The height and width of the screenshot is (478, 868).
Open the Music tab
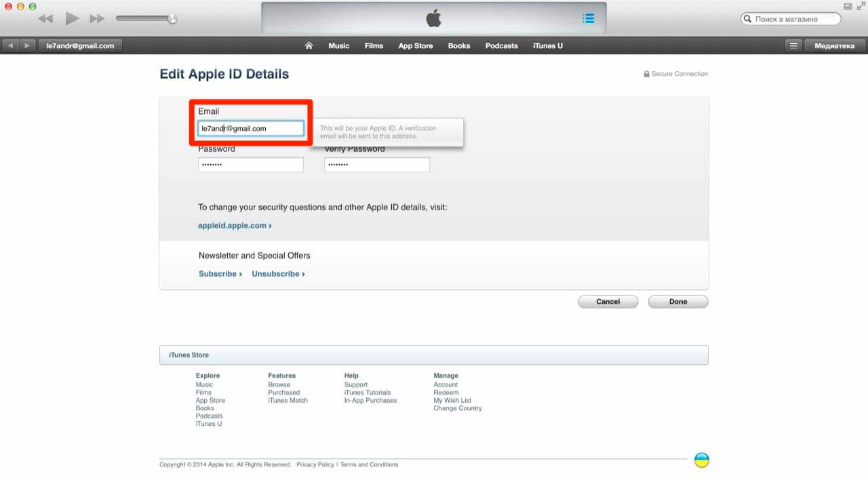[x=338, y=45]
